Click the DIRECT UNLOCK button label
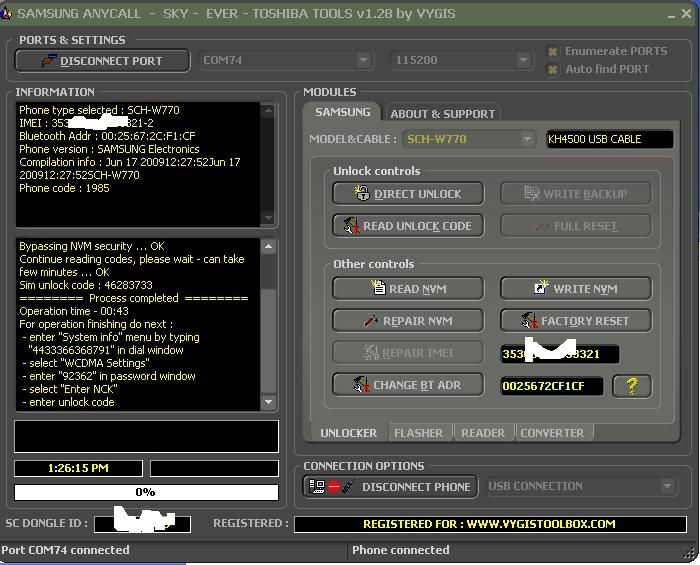This screenshot has width=700, height=565. point(417,194)
